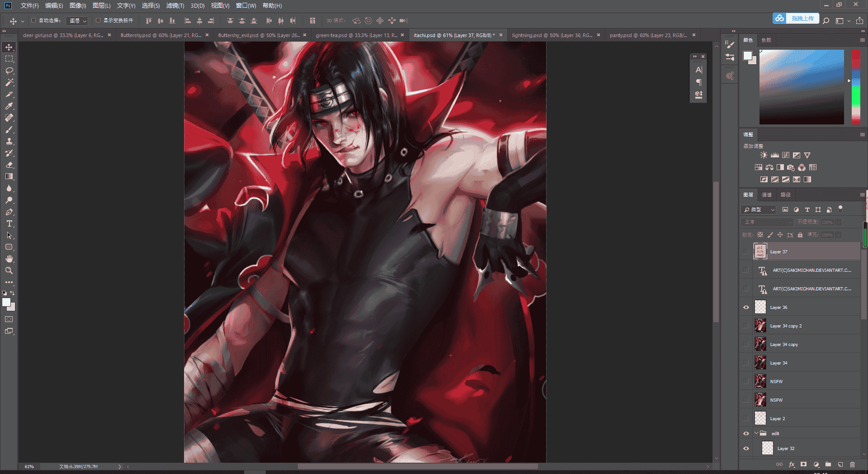Viewport: 868px width, 474px height.
Task: Enable the auto-select checkbox
Action: click(x=33, y=20)
